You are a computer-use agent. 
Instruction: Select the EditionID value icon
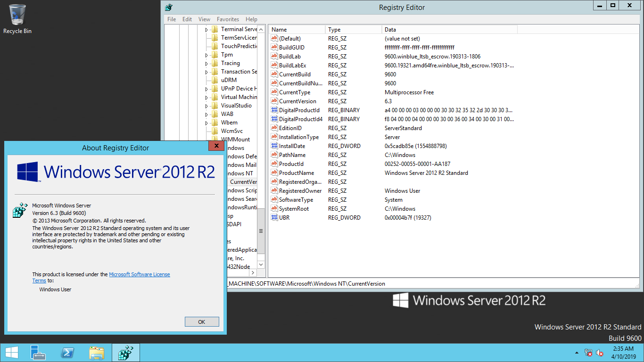coord(274,128)
